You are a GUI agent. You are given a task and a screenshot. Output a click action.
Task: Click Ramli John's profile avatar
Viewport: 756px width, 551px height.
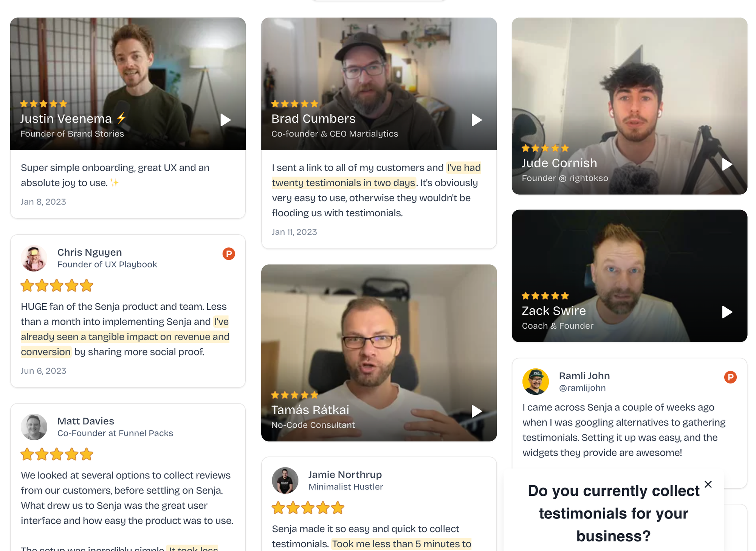536,382
